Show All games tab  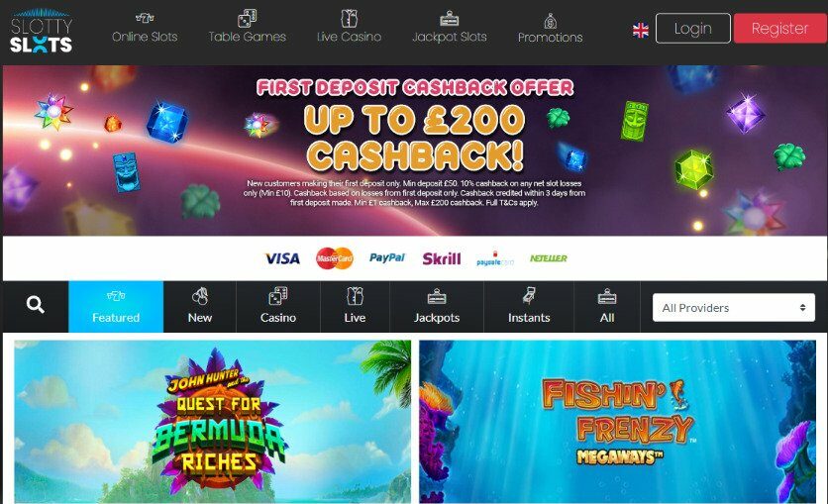click(607, 307)
